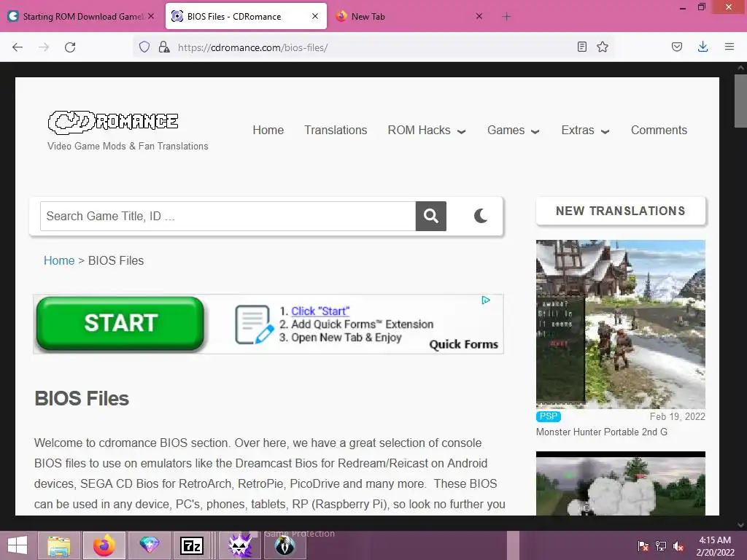Open the Save to Pocket icon

click(x=676, y=47)
